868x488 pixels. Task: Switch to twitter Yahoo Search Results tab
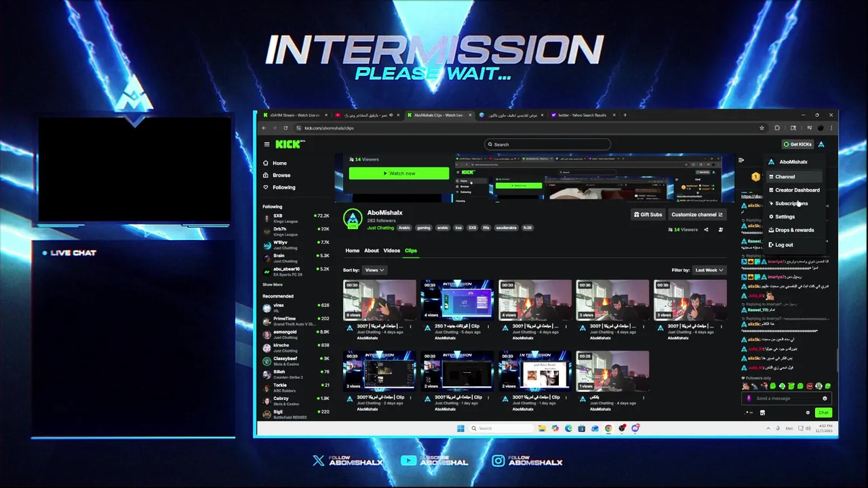point(582,115)
